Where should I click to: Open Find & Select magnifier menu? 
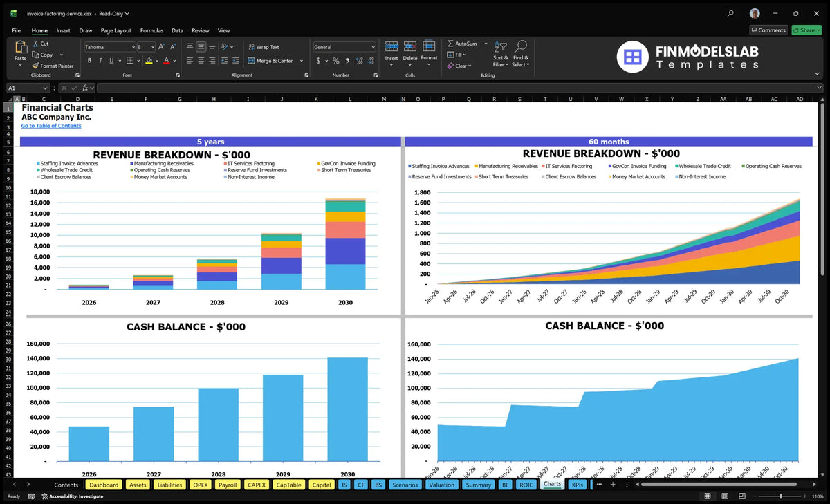(x=521, y=53)
